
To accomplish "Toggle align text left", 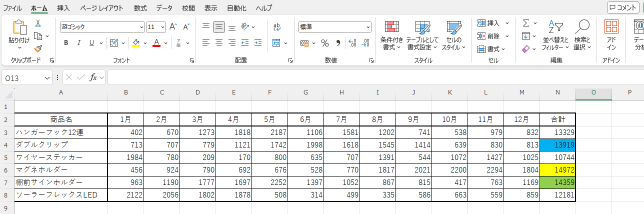I will 206,43.
